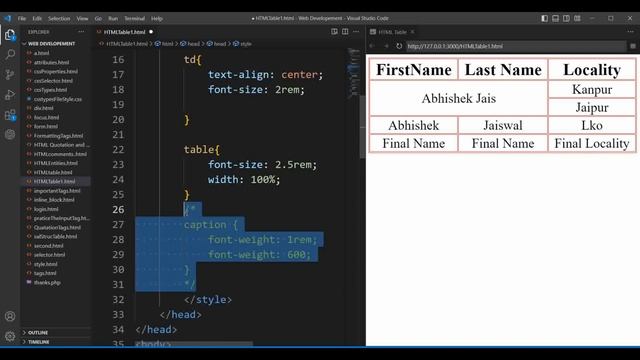Open preview browser menu at address bar end

tap(633, 46)
